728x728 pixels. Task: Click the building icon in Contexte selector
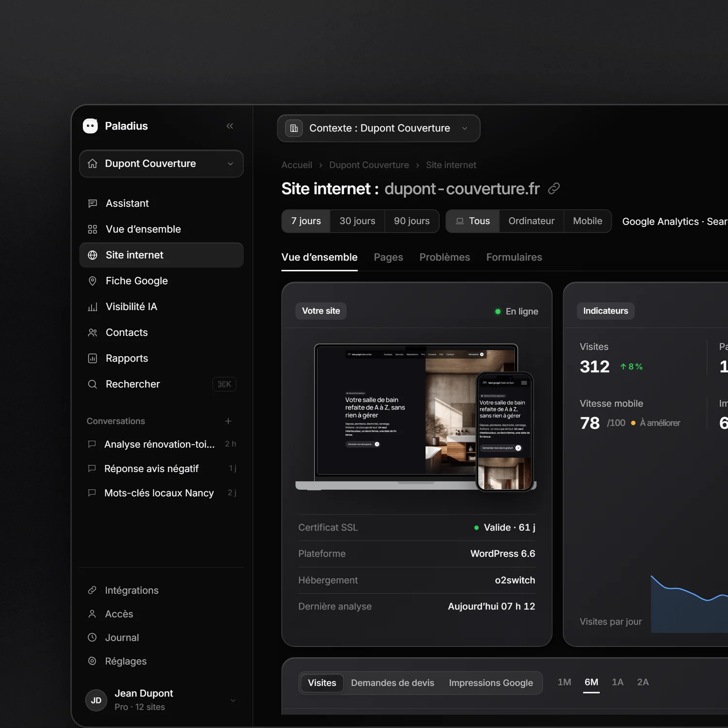click(294, 128)
